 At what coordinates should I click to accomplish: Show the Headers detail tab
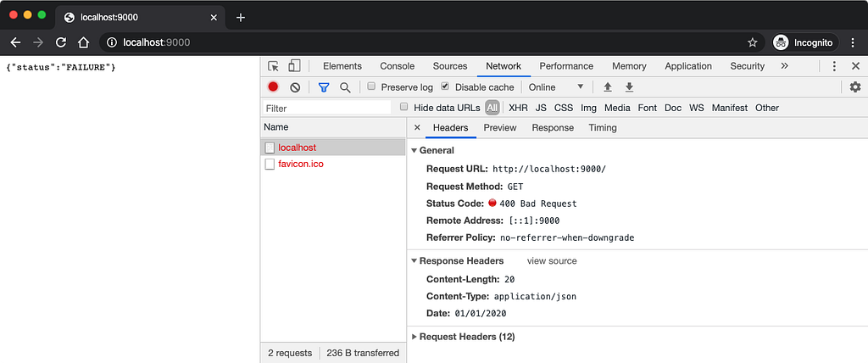451,127
